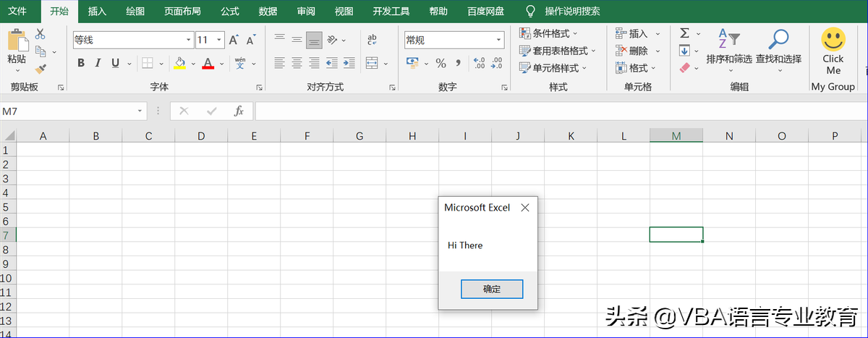Open fill color dropdown arrow
This screenshot has width=868, height=338.
[192, 63]
